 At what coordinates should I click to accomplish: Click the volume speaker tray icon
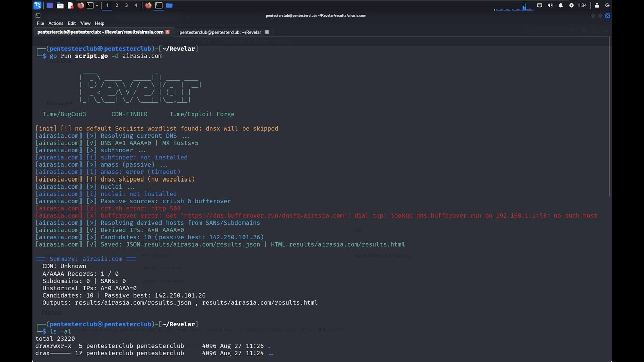click(x=550, y=5)
